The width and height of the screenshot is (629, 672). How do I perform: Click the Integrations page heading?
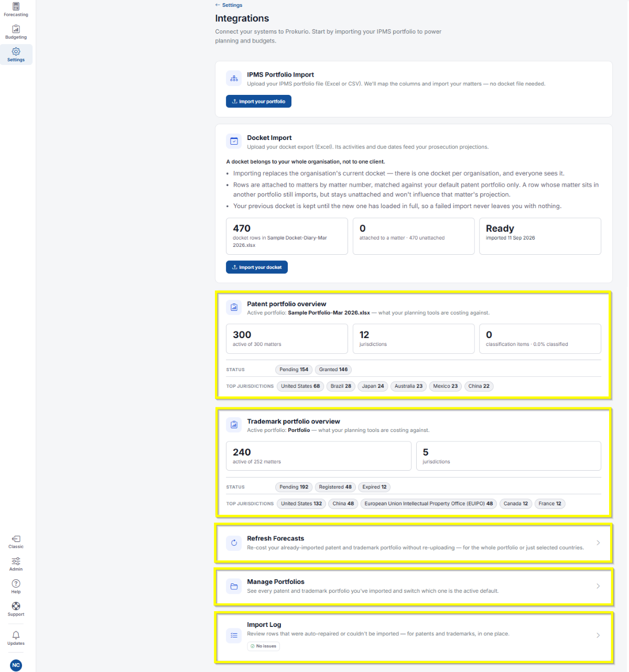pyautogui.click(x=242, y=18)
